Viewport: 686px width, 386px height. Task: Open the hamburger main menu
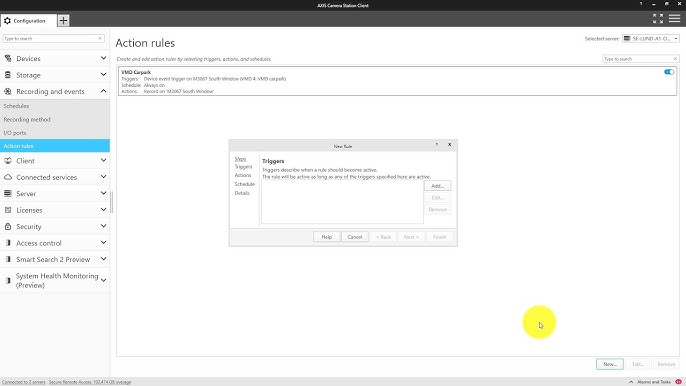[x=675, y=18]
